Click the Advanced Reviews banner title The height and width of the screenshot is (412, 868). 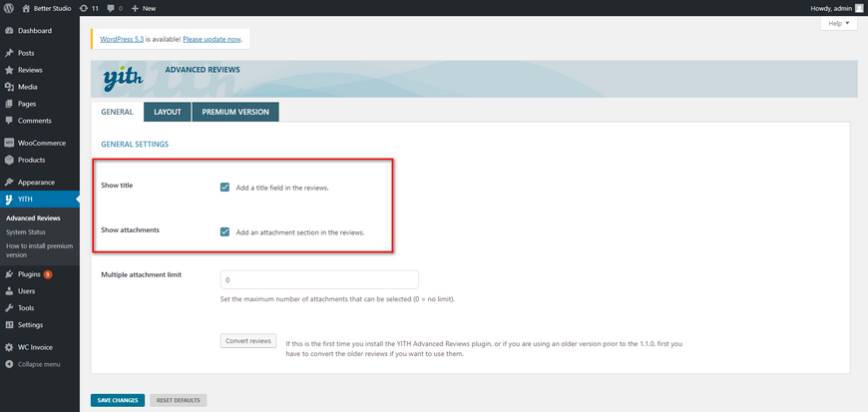203,70
